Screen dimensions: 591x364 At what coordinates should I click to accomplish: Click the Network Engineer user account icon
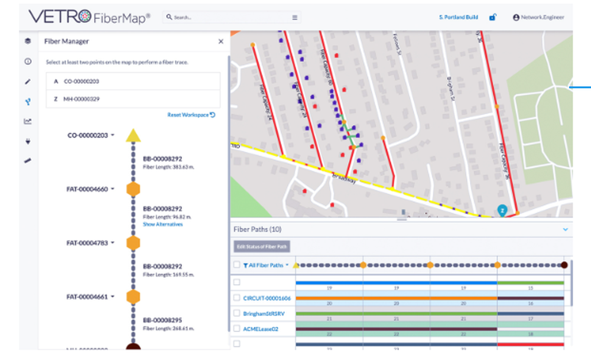(x=516, y=17)
